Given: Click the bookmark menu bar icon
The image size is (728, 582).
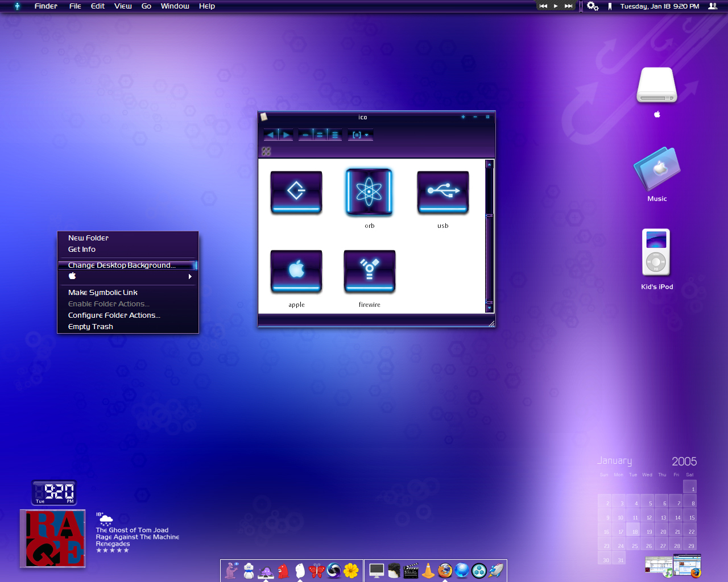Looking at the screenshot, I should pyautogui.click(x=610, y=6).
